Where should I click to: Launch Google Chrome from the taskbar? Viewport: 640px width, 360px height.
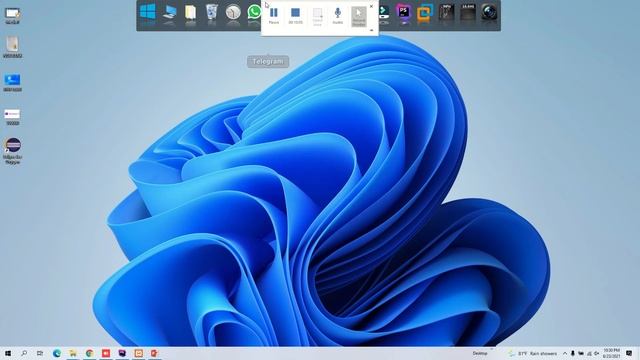pos(89,353)
